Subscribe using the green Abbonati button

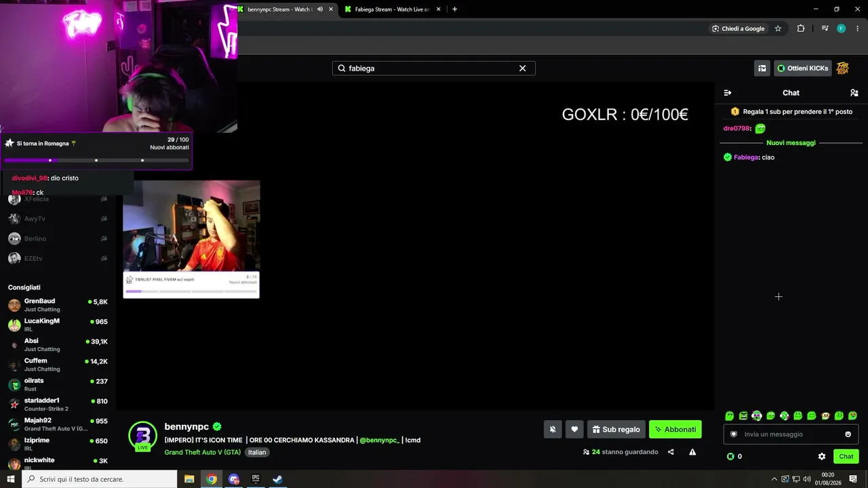point(675,429)
